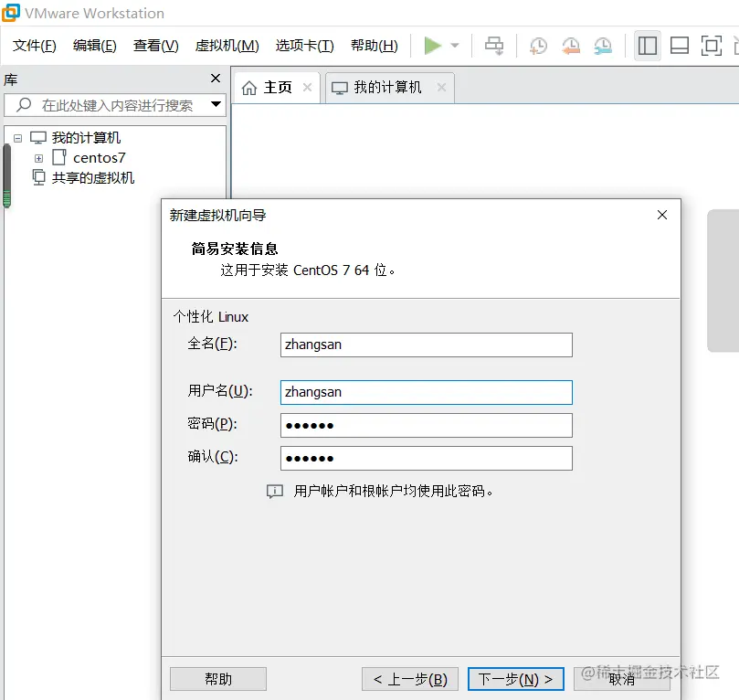Click the VMware Workstation logo icon
This screenshot has width=739, height=700.
tap(11, 13)
